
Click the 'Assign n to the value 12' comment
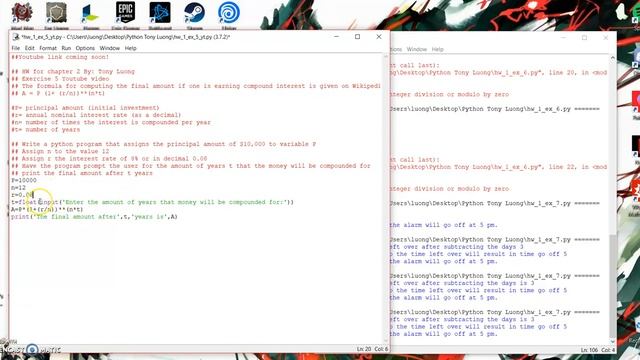tap(60, 151)
